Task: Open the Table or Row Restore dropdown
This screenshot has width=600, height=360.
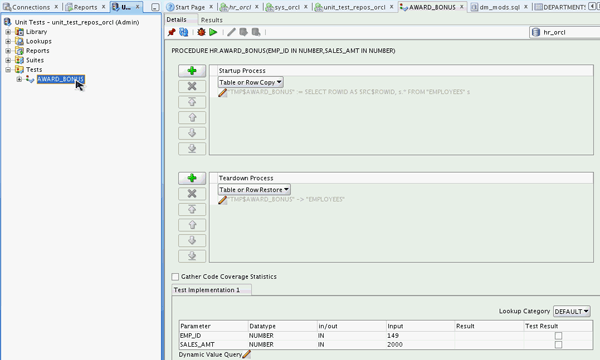Action: (x=254, y=190)
